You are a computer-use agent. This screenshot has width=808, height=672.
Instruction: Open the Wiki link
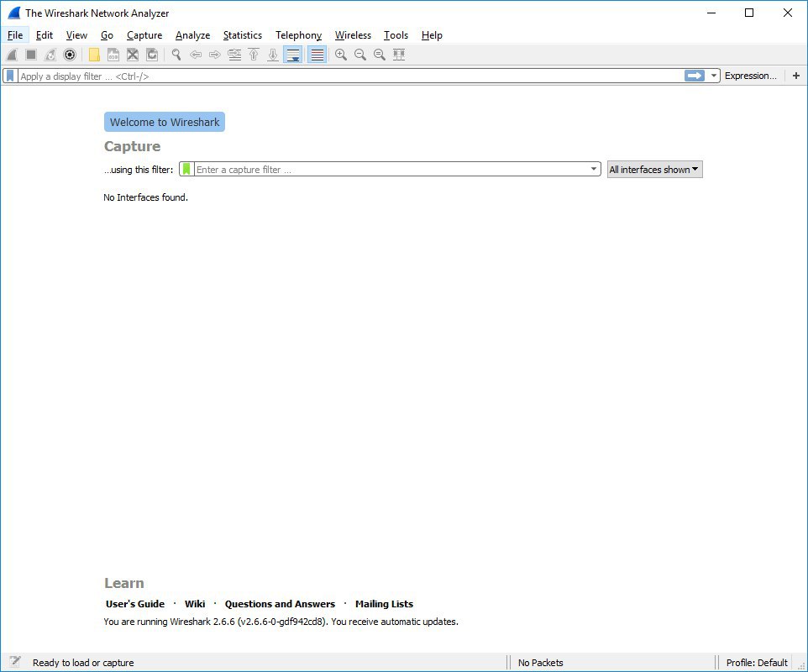tap(195, 604)
